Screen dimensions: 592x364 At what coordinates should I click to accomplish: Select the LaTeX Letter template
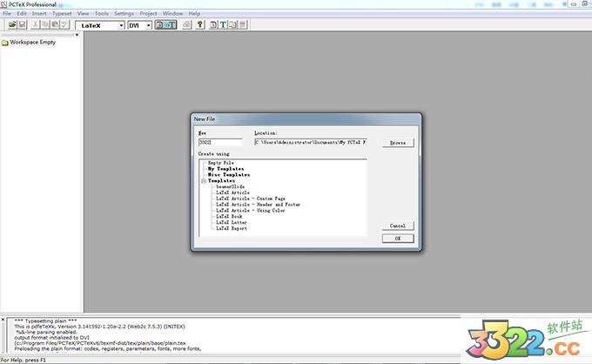232,223
